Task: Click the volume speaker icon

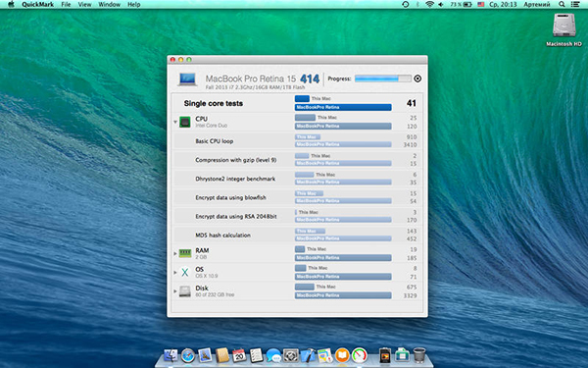Action: click(x=441, y=5)
